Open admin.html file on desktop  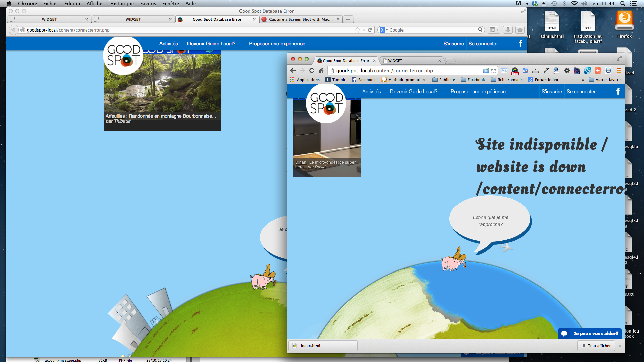coord(552,24)
